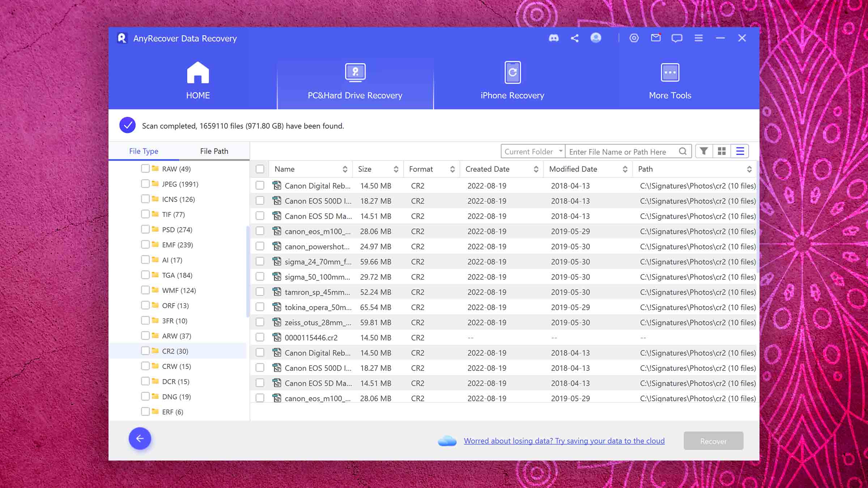Sort by Format column arrows
Screen dimensions: 868x488
point(452,169)
